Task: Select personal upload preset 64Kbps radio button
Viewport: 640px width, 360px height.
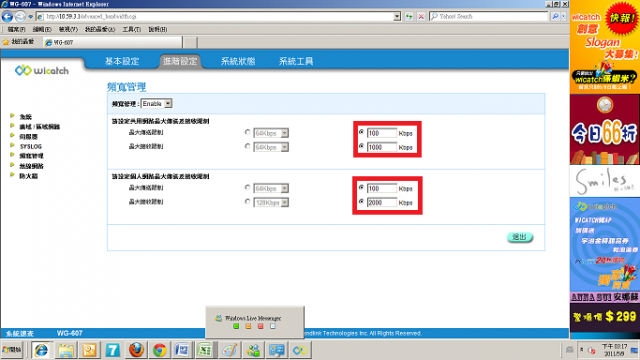Action: pyautogui.click(x=247, y=188)
